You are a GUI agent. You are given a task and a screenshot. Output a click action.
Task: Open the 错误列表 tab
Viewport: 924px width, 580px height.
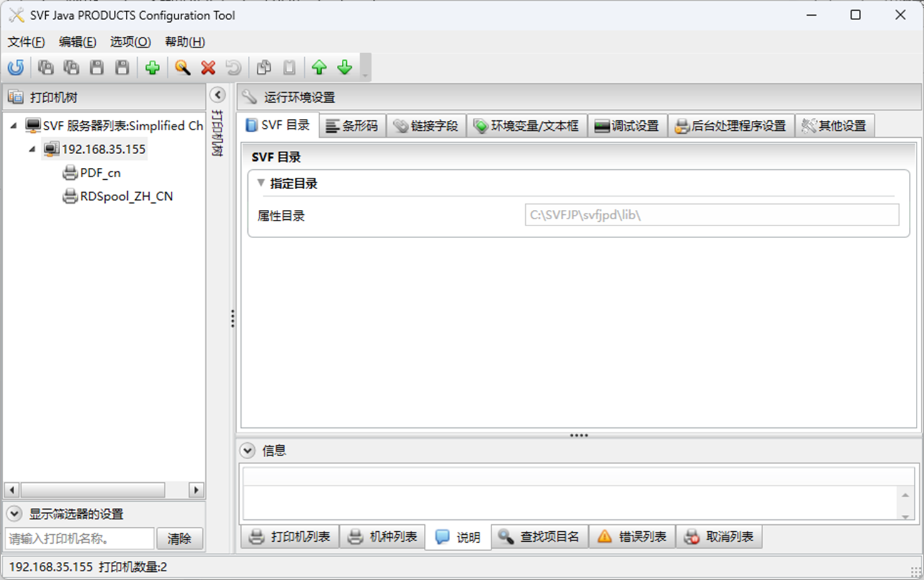coord(632,537)
